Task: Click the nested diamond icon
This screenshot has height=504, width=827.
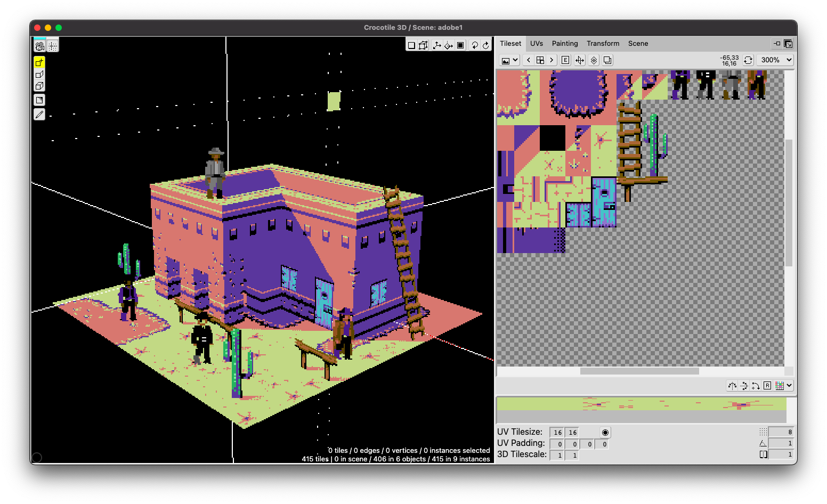Action: [x=594, y=60]
